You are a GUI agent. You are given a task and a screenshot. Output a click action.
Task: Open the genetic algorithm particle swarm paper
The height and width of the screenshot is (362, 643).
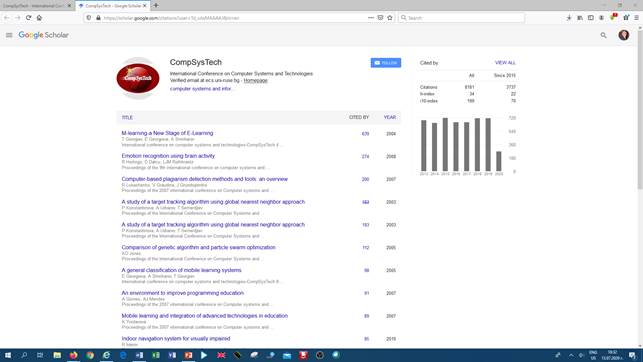coord(198,247)
